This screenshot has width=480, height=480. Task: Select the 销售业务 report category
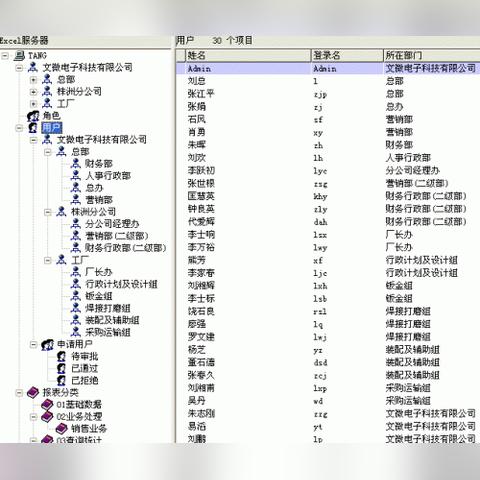tap(89, 429)
